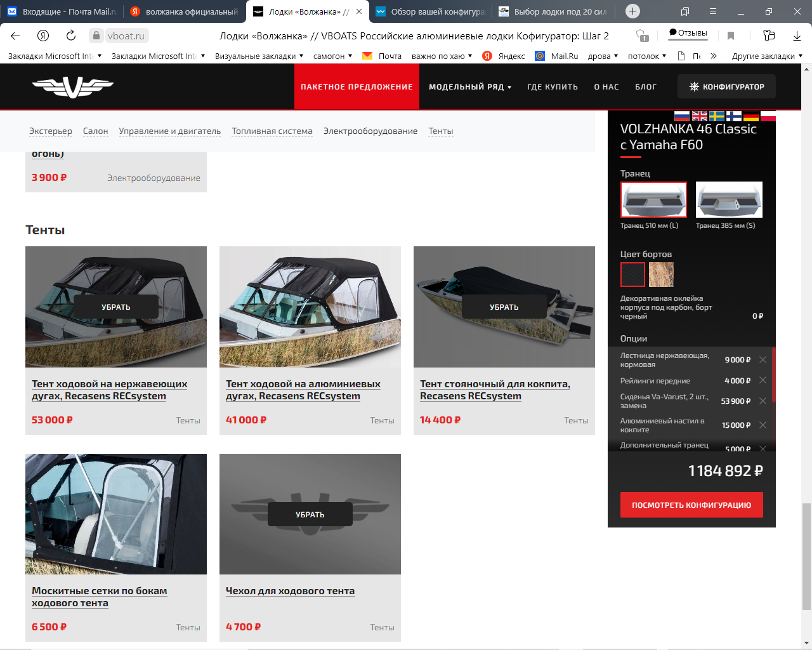Expand the самогон bookmarks folder

pos(333,56)
